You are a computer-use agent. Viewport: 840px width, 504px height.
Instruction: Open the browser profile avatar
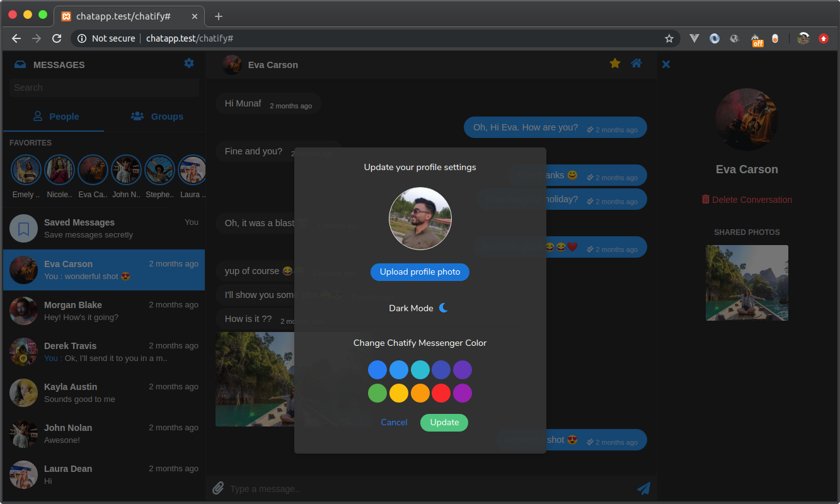803,38
